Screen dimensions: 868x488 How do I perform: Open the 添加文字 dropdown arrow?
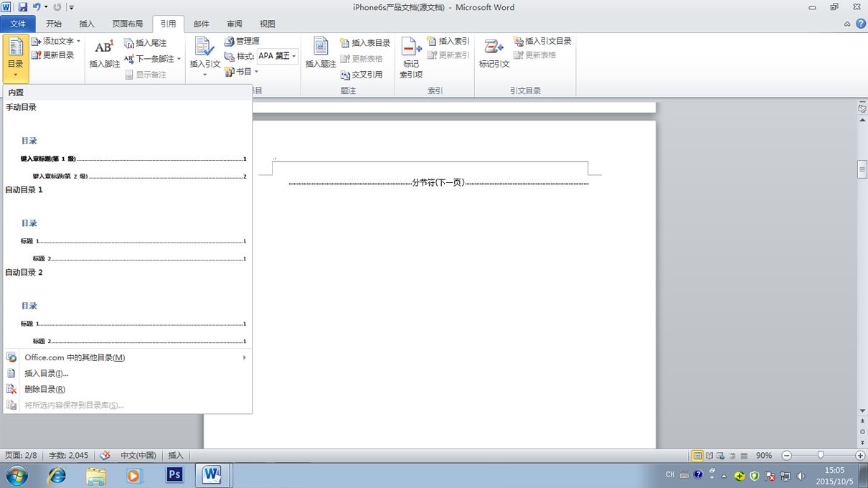[x=78, y=42]
